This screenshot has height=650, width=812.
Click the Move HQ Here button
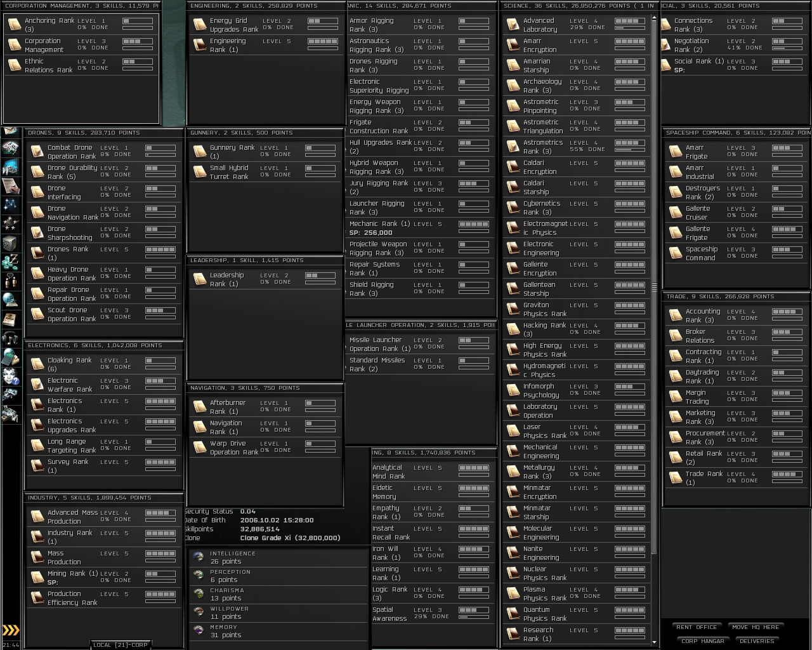[755, 627]
